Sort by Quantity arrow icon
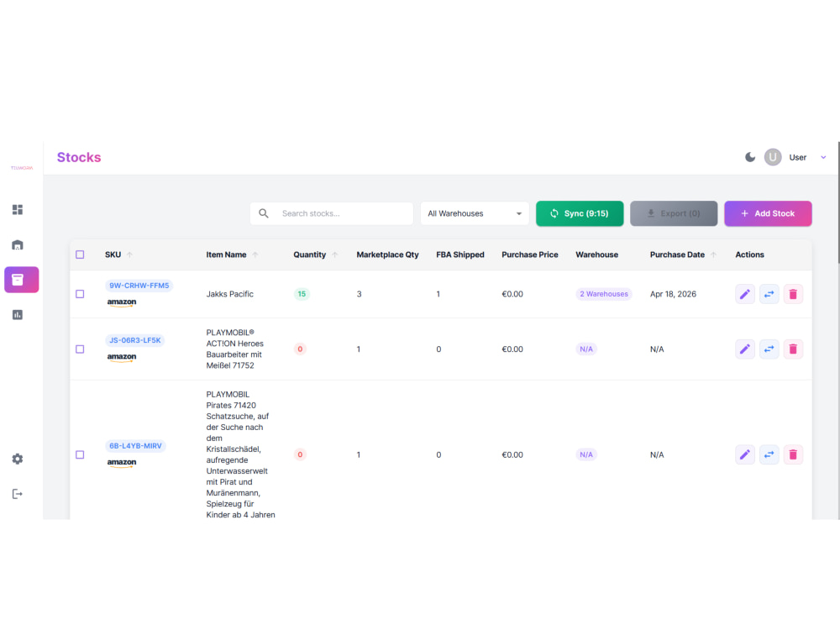Viewport: 840px width, 630px height. pos(335,255)
